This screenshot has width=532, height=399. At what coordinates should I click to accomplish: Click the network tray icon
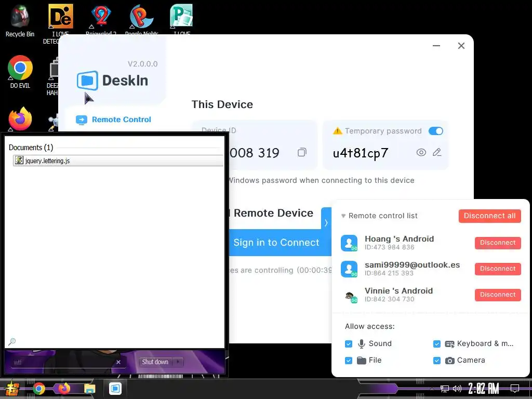pos(445,389)
